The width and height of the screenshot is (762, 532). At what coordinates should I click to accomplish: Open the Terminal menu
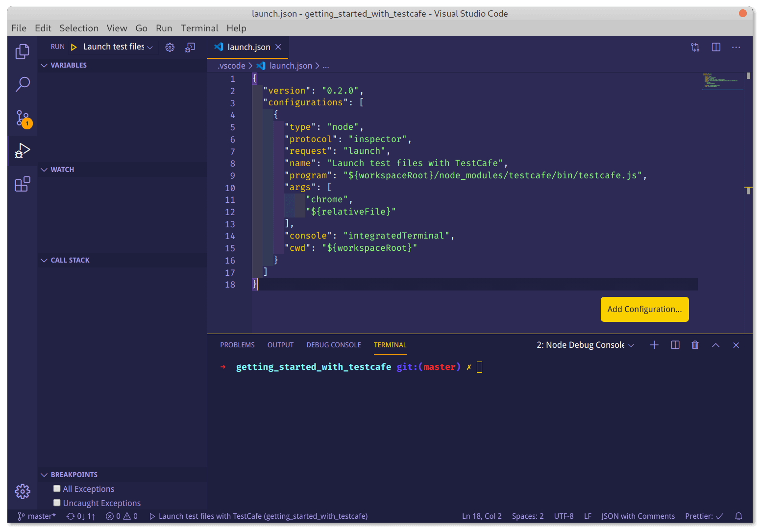[199, 28]
